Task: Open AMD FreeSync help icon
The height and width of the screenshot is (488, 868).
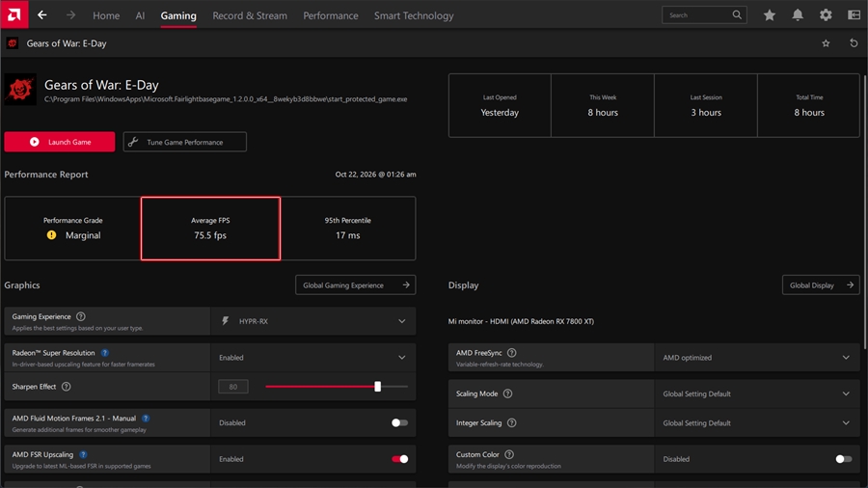Action: (x=511, y=353)
